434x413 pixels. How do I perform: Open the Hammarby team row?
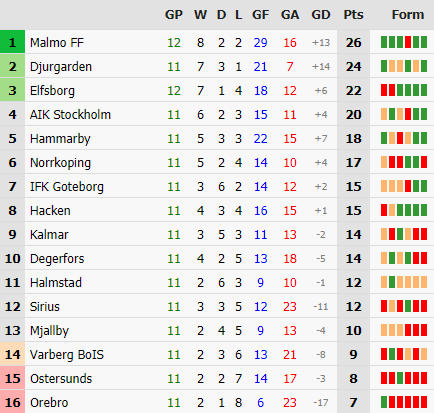[x=217, y=138]
